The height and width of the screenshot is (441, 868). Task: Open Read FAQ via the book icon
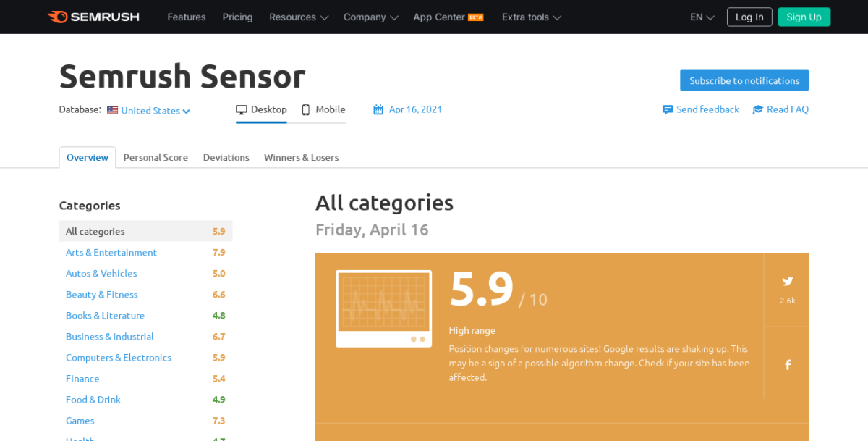tap(757, 109)
